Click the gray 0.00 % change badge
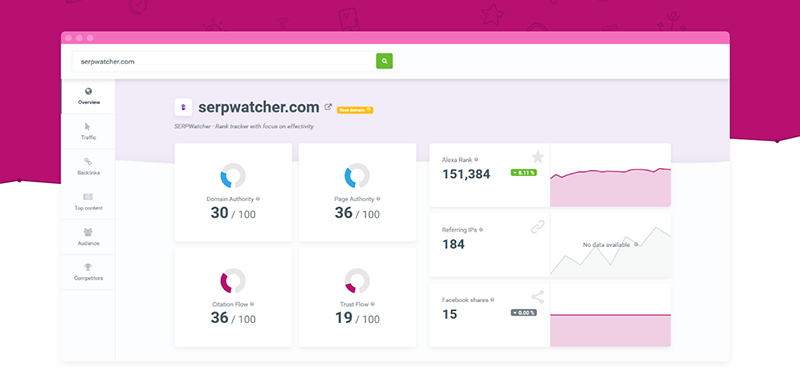The width and height of the screenshot is (800, 388). pos(523,312)
